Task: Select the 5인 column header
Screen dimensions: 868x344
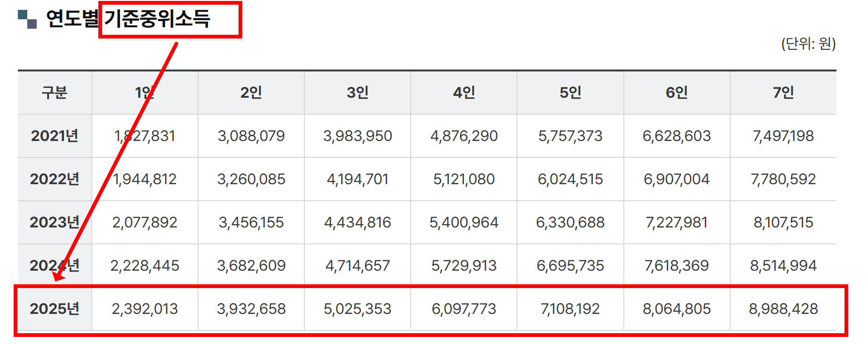Action: point(570,93)
